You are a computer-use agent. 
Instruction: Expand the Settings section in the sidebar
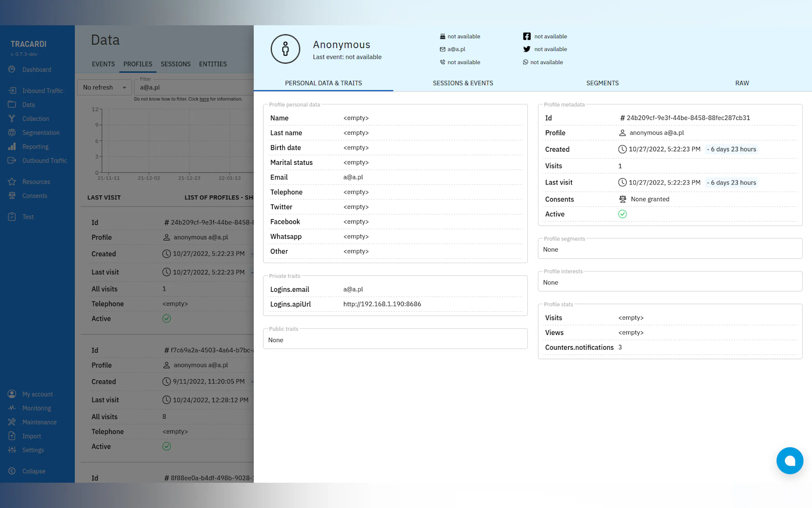point(33,450)
